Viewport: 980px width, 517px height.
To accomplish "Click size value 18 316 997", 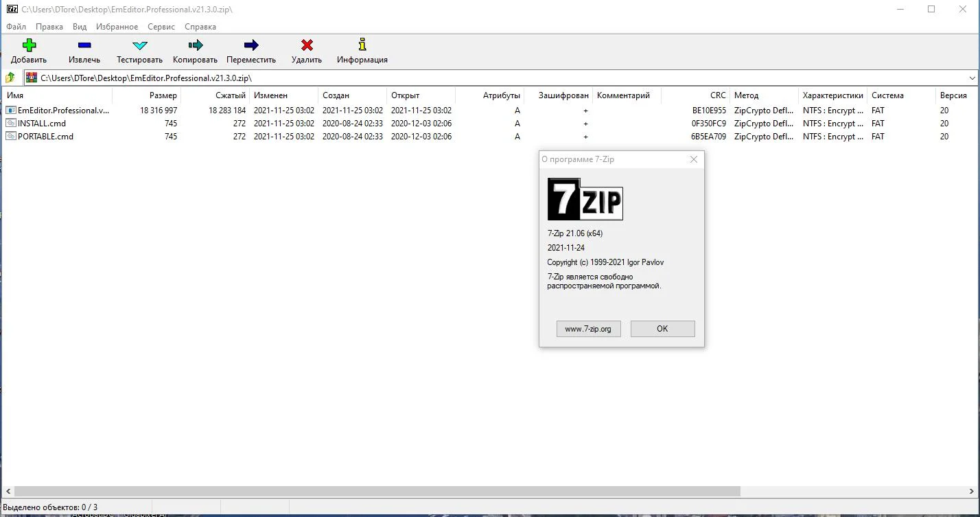I will click(x=159, y=111).
